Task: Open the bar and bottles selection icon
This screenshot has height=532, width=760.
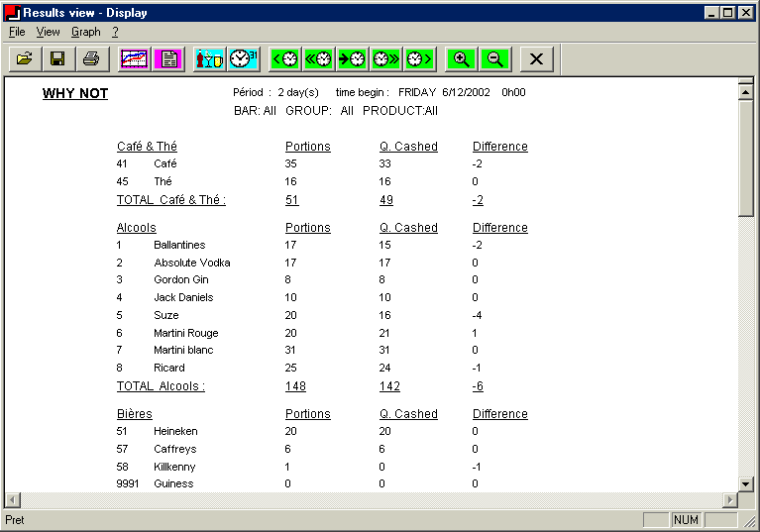Action: (209, 59)
